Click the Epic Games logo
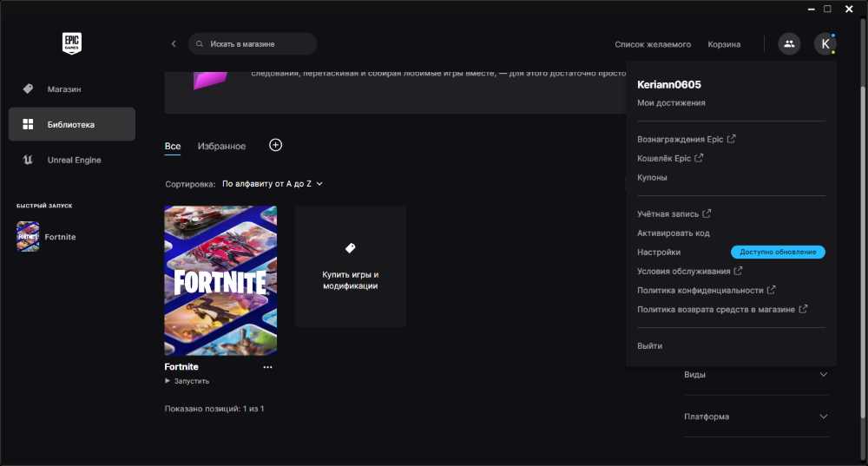 point(72,43)
